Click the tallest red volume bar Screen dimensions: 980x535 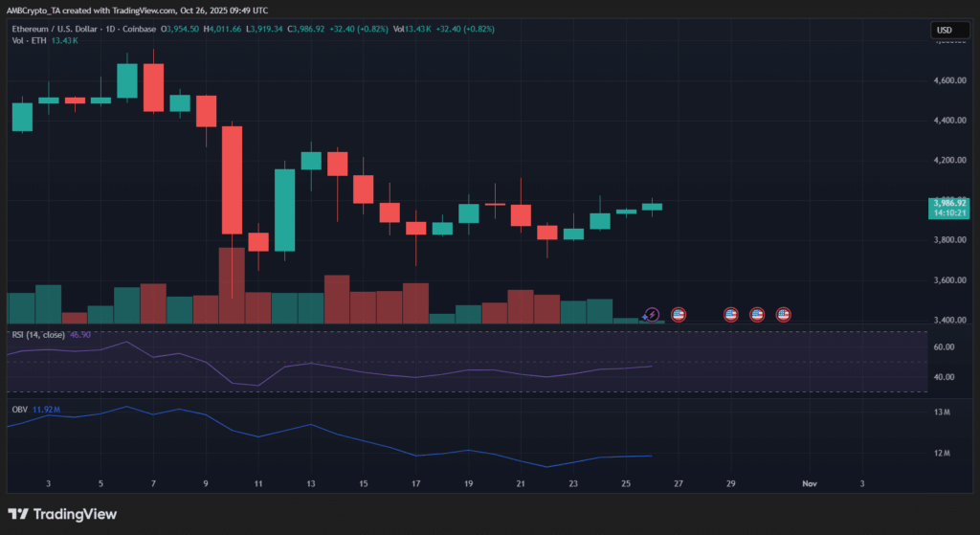pos(232,284)
